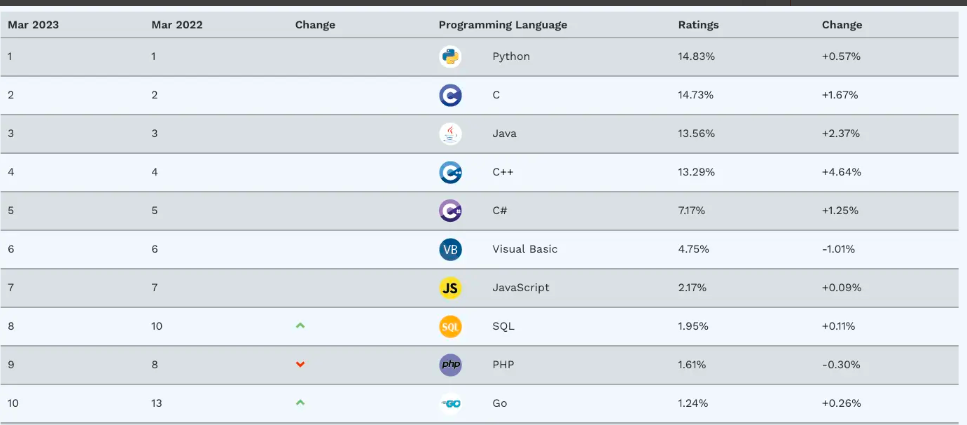The height and width of the screenshot is (425, 967).
Task: Click the Go logo icon
Action: [450, 404]
